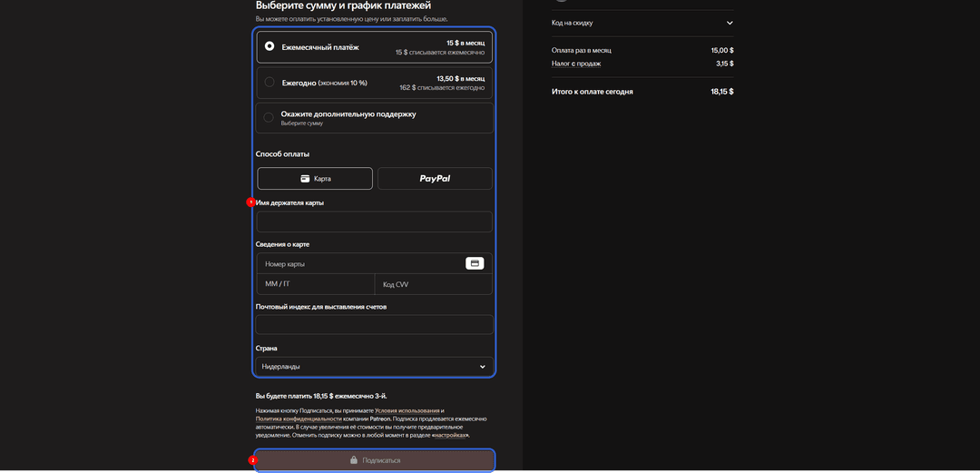Click the Выберите сумму и график платежей heading

343,5
